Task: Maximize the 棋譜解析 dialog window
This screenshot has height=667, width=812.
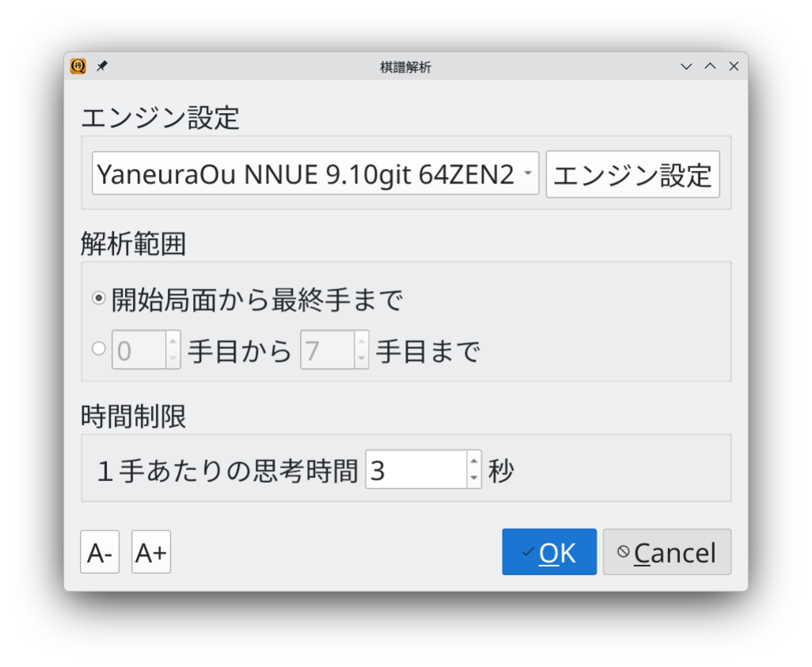Action: pyautogui.click(x=710, y=66)
